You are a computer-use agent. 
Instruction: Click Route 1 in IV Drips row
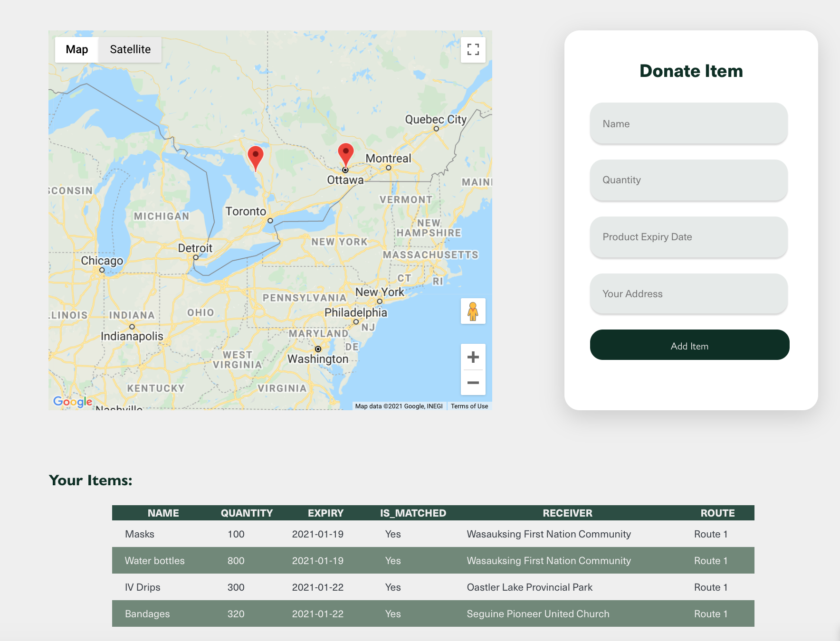(x=711, y=587)
